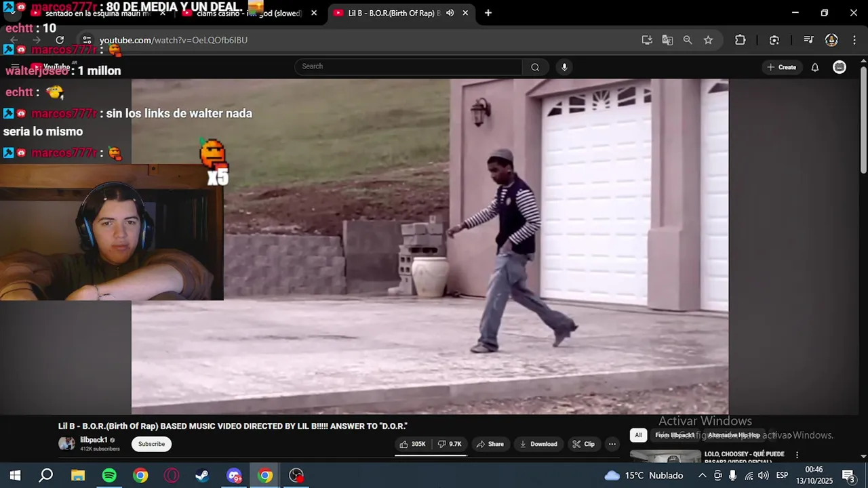The image size is (868, 488).
Task: Switch to the clams casino tab
Action: [248, 13]
